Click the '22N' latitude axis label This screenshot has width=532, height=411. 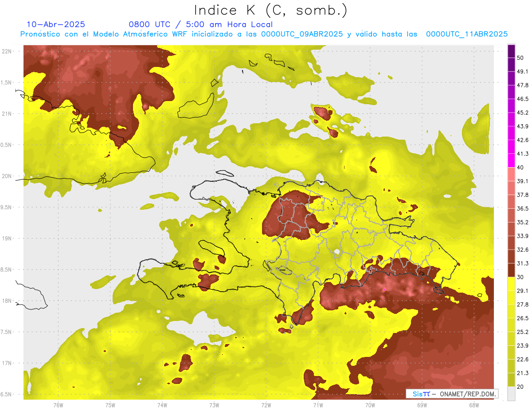pos(8,51)
